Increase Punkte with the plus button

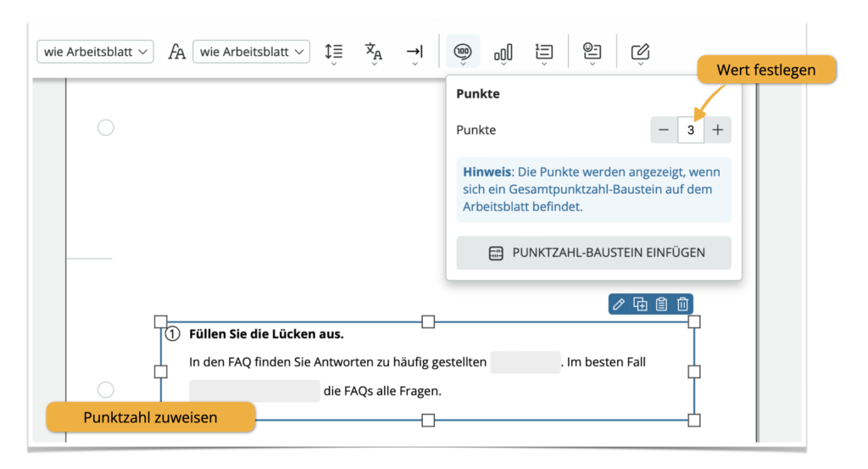717,131
